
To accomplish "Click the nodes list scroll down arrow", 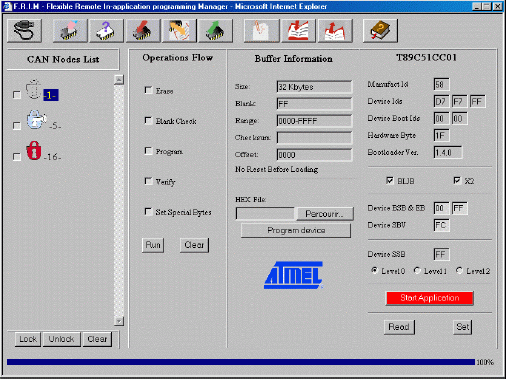I will tap(119, 321).
